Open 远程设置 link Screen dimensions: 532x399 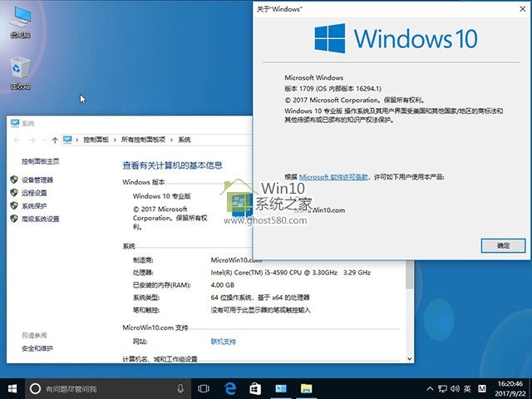(34, 193)
